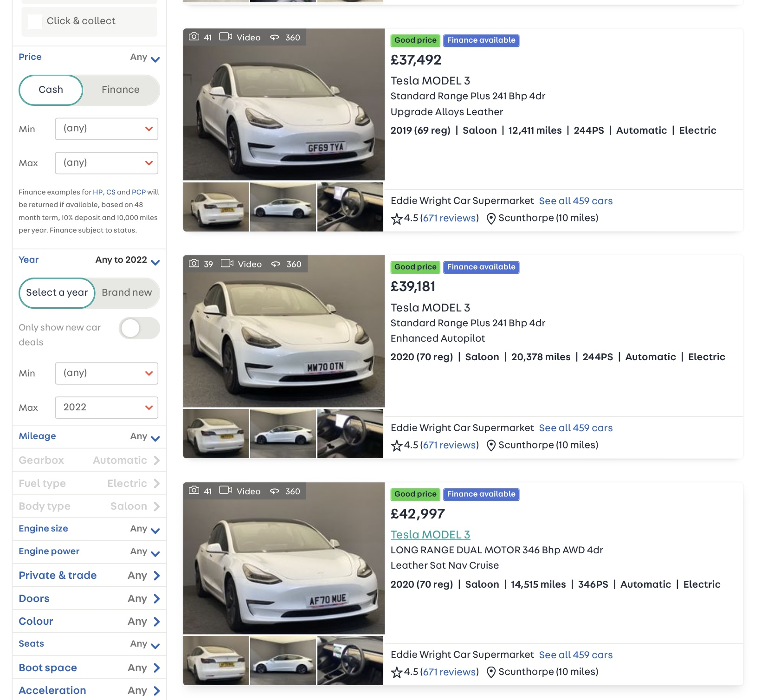Open the Body type Saloon filter
The width and height of the screenshot is (761, 700).
[89, 506]
